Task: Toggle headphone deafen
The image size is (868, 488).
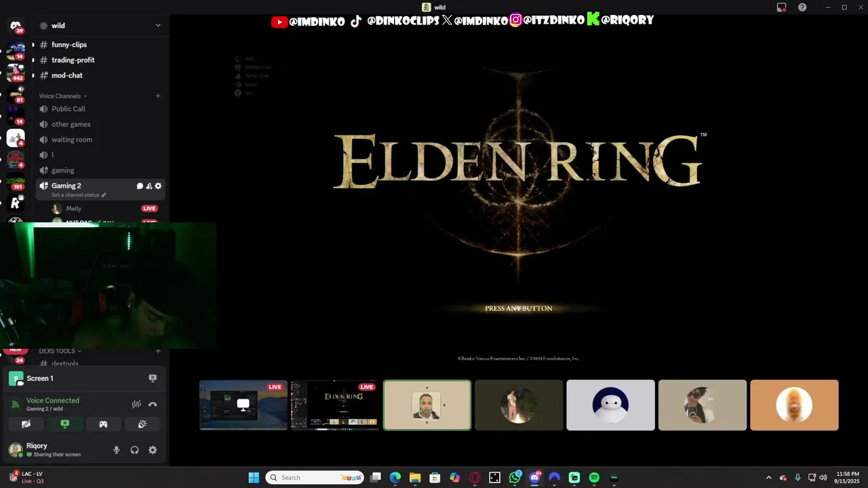Action: coord(134,449)
